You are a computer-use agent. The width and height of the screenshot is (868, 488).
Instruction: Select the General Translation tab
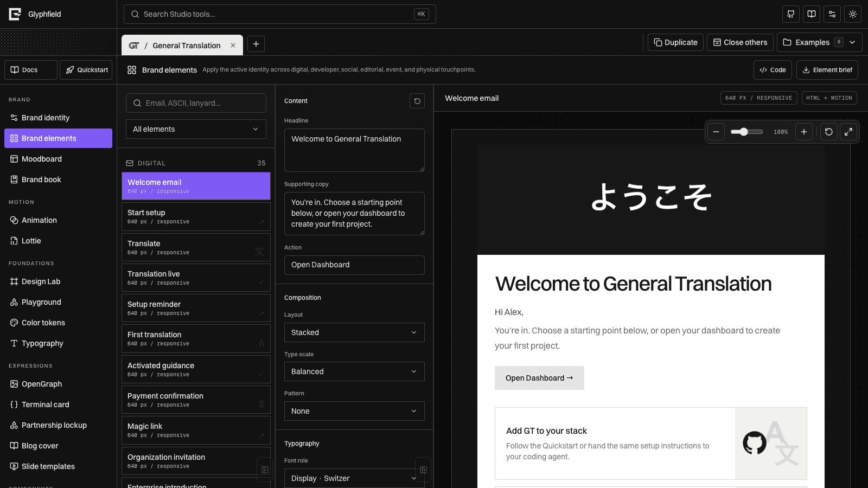tap(182, 46)
